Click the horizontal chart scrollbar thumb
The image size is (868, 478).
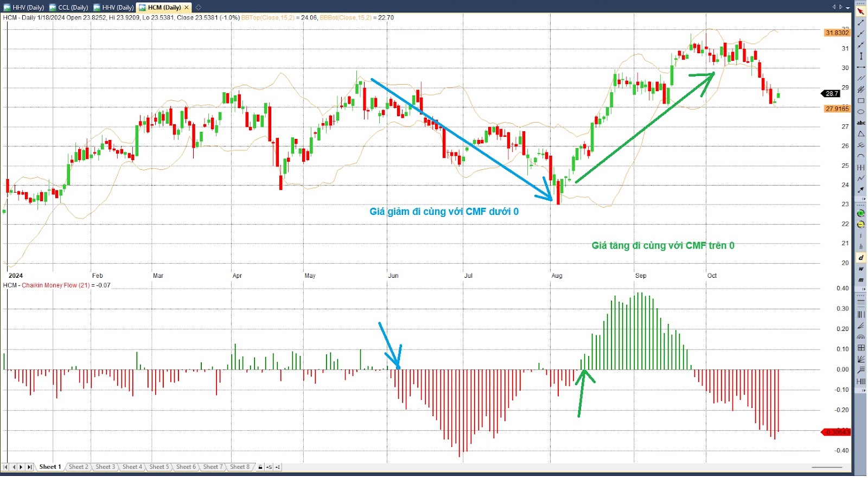pyautogui.click(x=827, y=468)
